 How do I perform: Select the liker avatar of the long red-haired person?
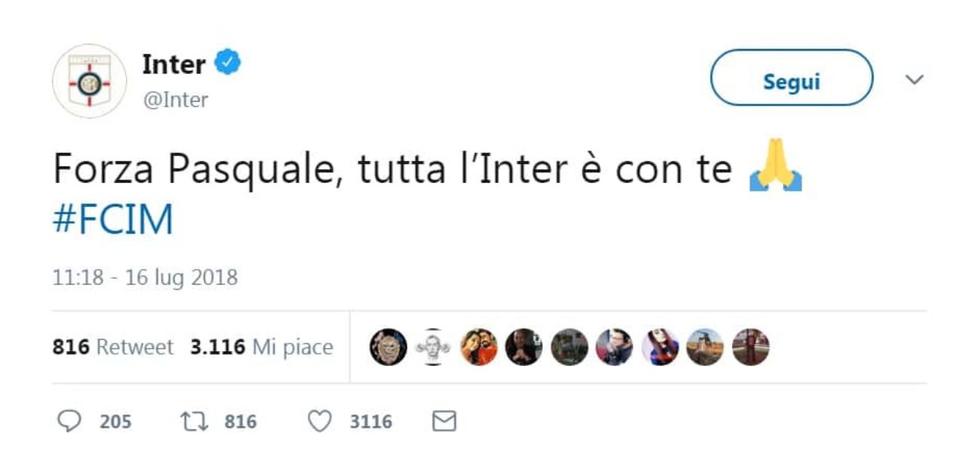(660, 347)
